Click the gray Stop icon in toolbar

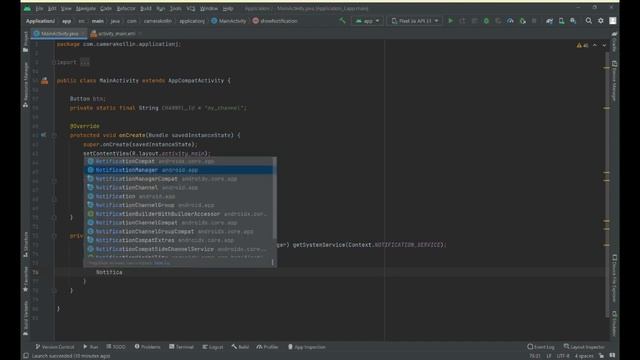(x=534, y=20)
